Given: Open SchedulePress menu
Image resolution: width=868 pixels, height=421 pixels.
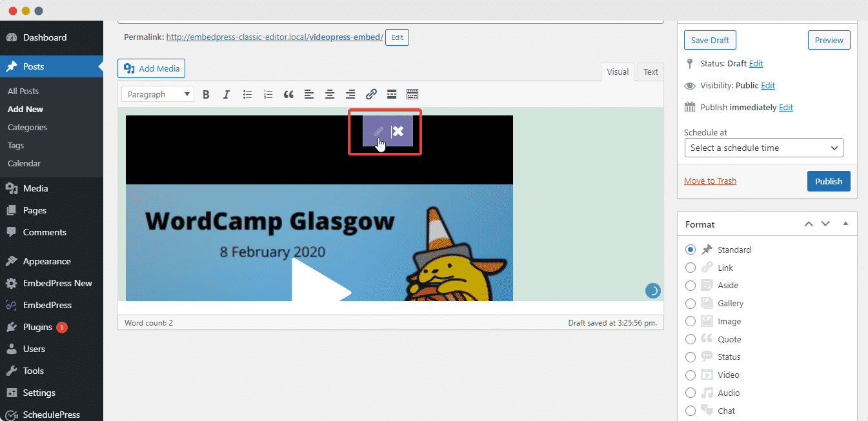Looking at the screenshot, I should pyautogui.click(x=52, y=415).
